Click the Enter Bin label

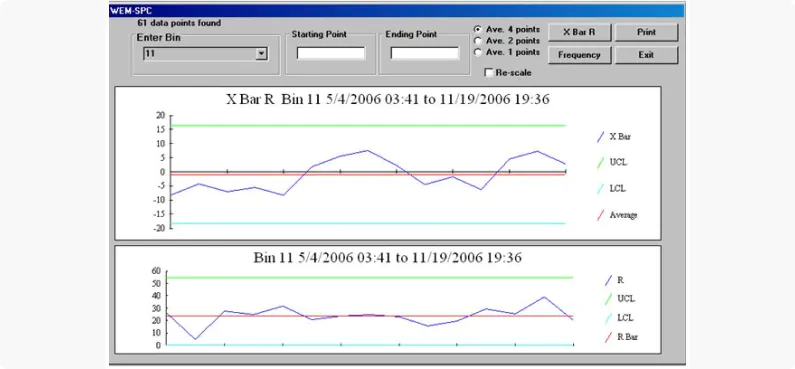click(x=158, y=38)
